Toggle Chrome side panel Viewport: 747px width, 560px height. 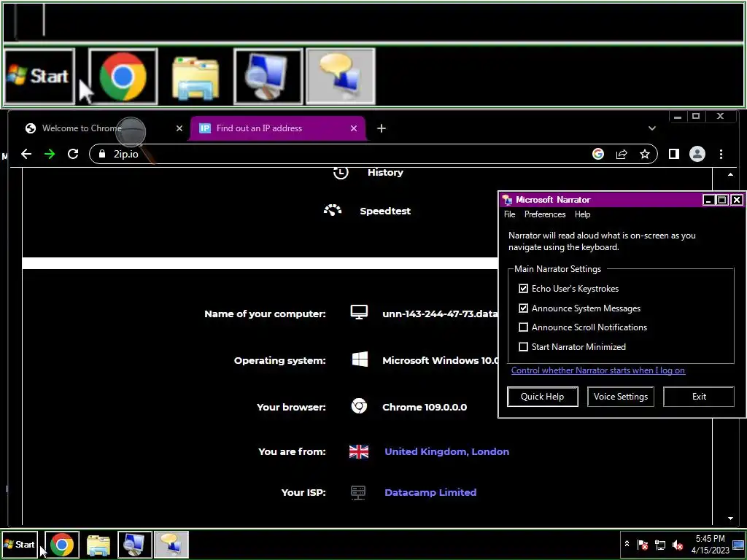[x=673, y=154]
